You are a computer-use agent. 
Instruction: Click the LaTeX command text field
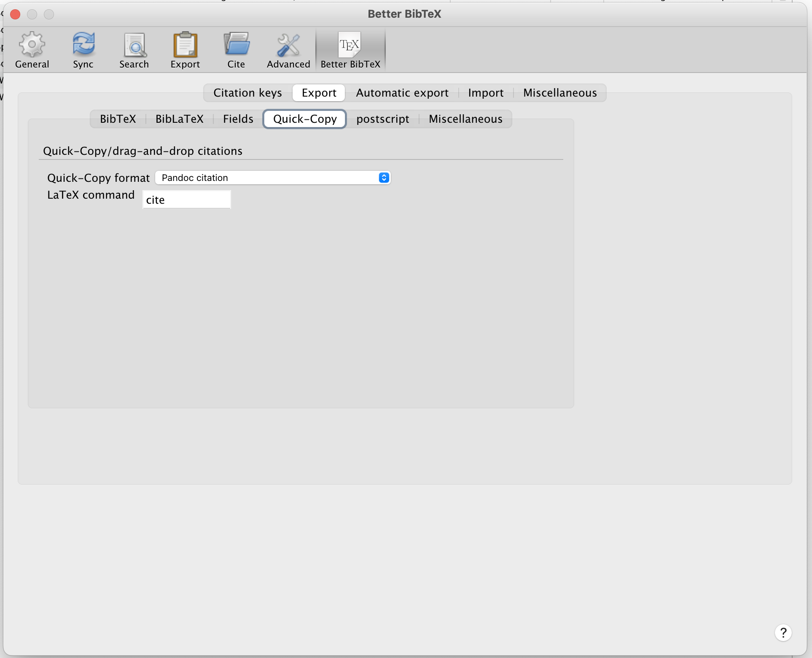186,200
